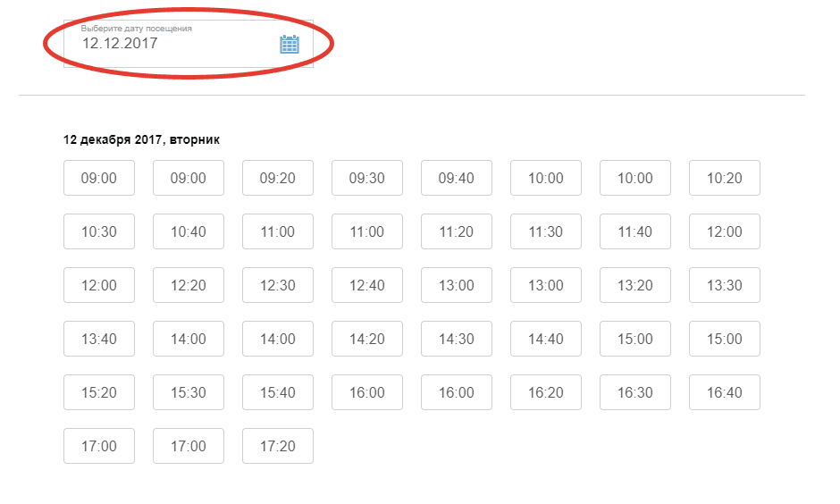Choose the 16:30 time slot
This screenshot has width=840, height=504.
(635, 392)
